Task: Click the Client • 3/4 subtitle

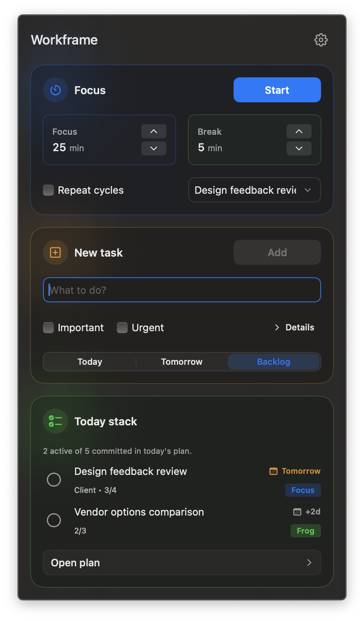Action: (95, 490)
